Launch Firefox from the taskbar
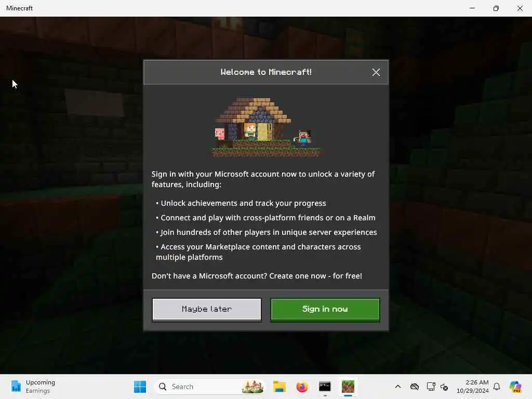The height and width of the screenshot is (399, 532). [302, 387]
